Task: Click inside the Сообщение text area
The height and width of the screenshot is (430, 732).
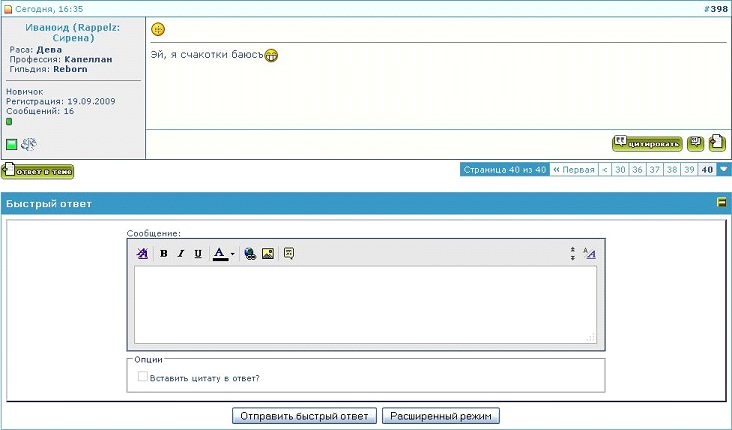Action: [x=365, y=305]
